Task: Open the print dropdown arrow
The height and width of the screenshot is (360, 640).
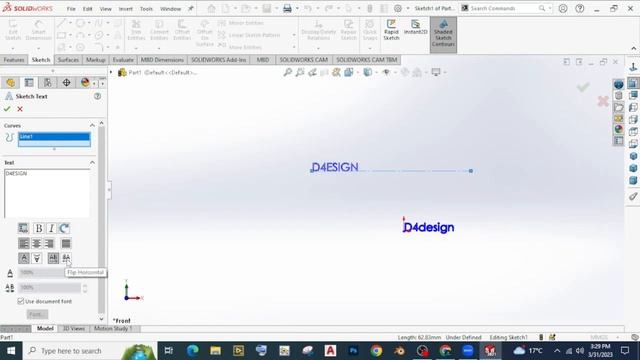Action: coord(297,8)
